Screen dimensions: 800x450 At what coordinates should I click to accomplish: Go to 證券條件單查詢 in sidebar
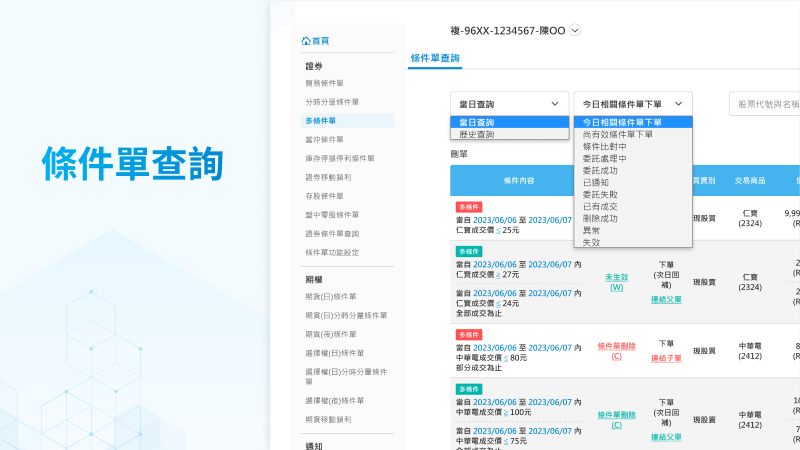click(x=331, y=233)
